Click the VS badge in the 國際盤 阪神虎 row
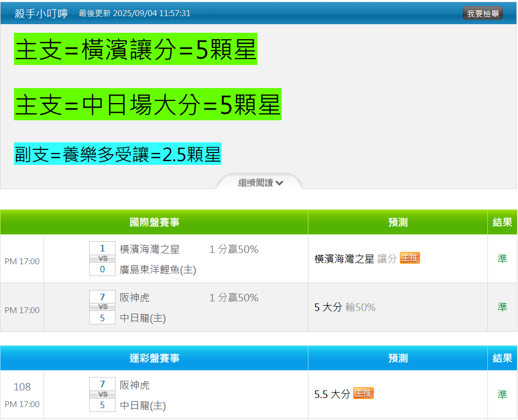 click(x=103, y=307)
